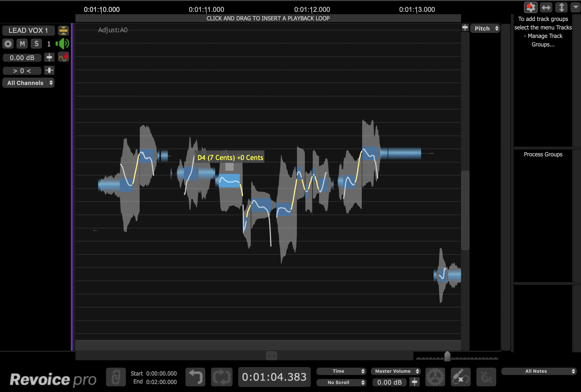Viewport: 581px width, 392px height.
Task: Toggle green speaker output on LEAD VOX 1
Action: [62, 44]
